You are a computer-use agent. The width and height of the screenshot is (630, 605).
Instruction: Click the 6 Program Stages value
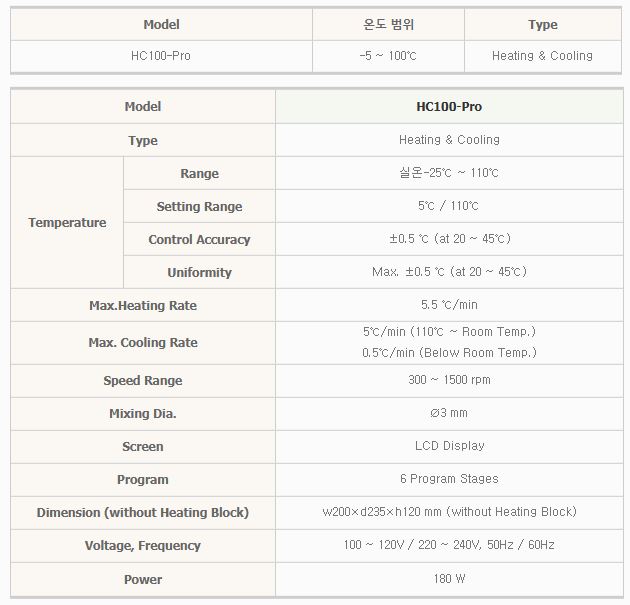click(x=449, y=479)
